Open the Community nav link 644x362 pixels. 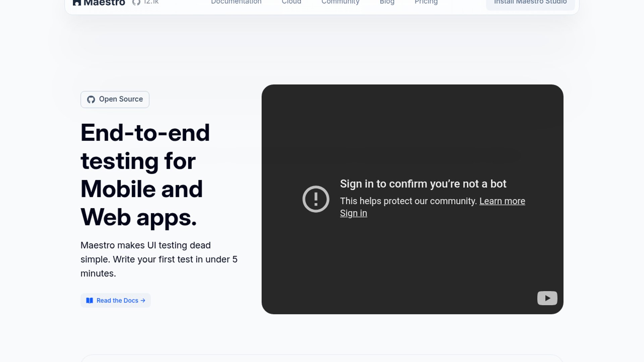(x=340, y=2)
